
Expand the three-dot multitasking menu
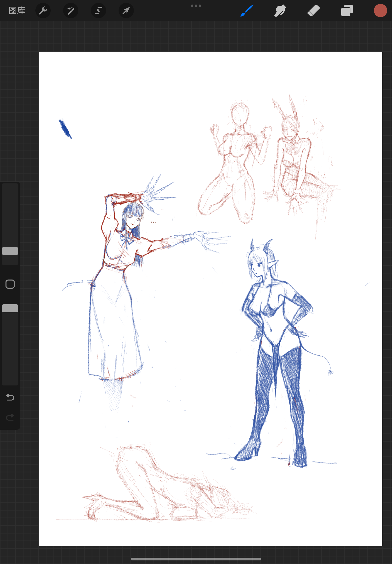[x=196, y=6]
